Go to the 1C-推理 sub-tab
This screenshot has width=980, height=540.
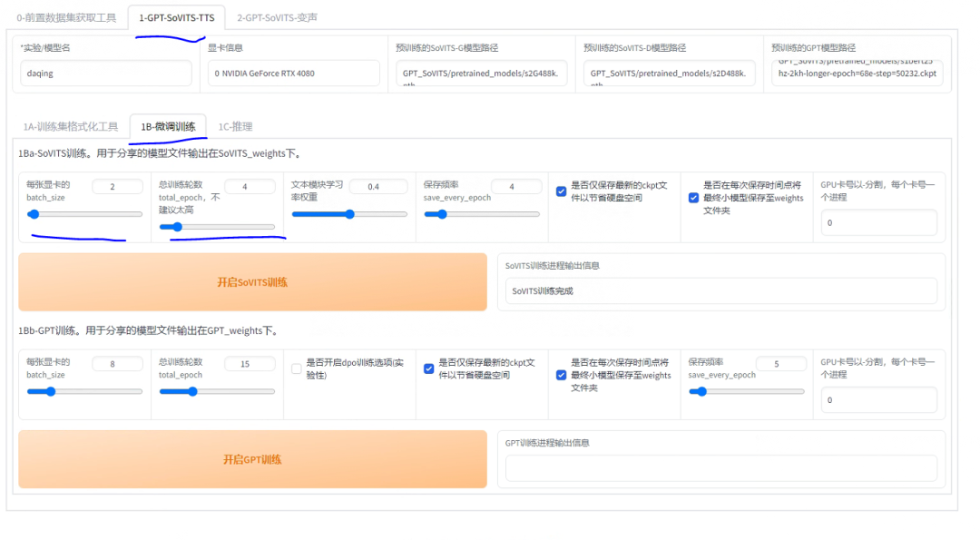[235, 126]
